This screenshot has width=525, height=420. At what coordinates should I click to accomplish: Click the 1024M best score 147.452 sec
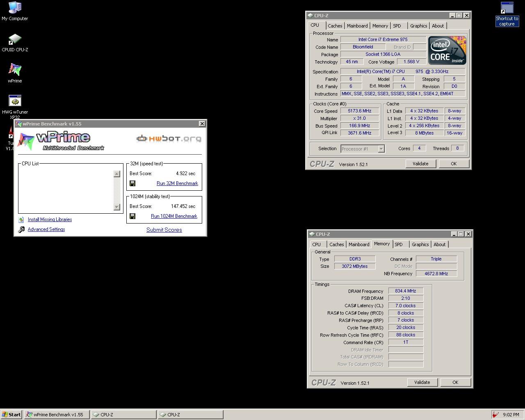(x=183, y=206)
